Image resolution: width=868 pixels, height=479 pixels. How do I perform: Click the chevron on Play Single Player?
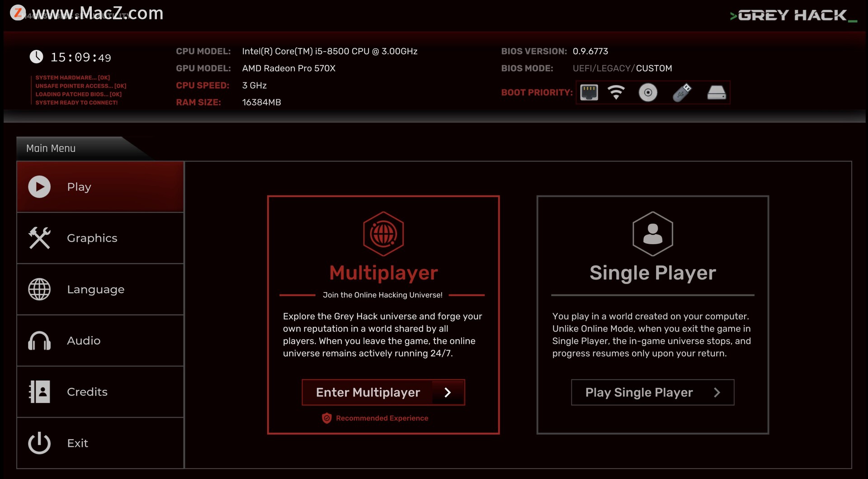[x=717, y=392]
